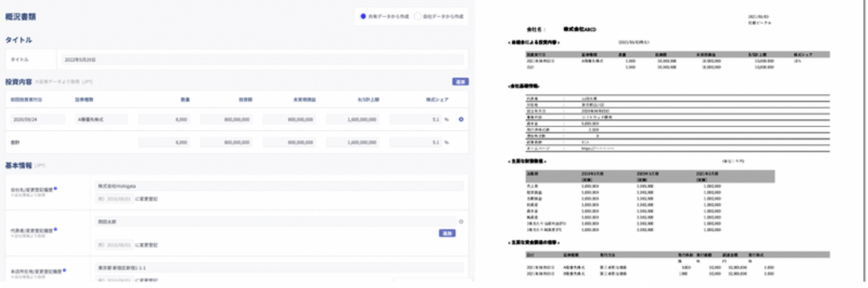Click the 概況書類 page heading
Viewport: 868px width, 288px height.
(x=20, y=17)
